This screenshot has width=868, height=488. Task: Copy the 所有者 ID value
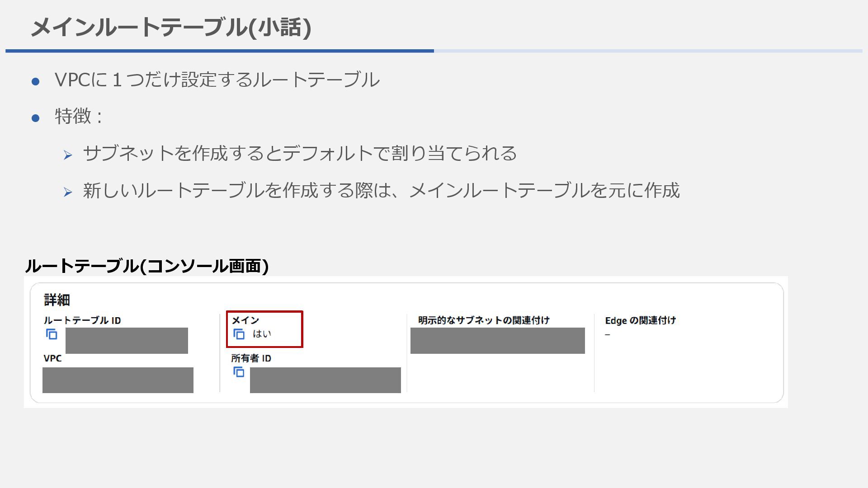(x=239, y=372)
